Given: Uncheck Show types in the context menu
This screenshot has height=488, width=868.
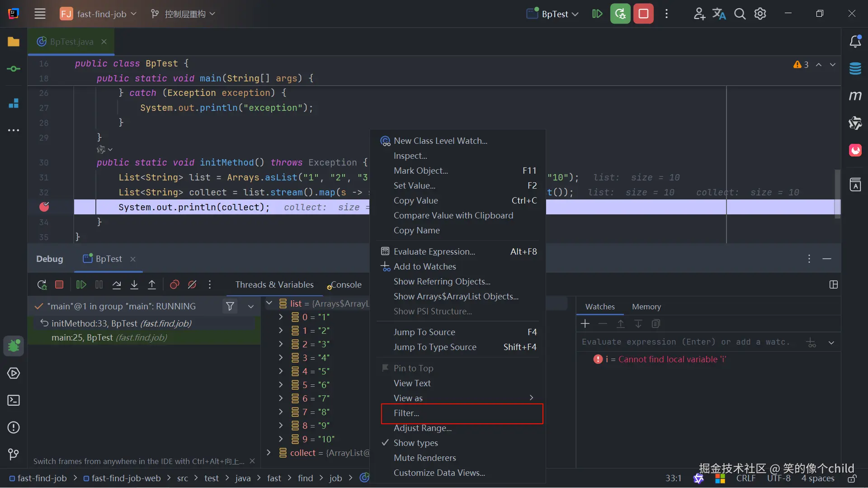Looking at the screenshot, I should click(x=415, y=443).
